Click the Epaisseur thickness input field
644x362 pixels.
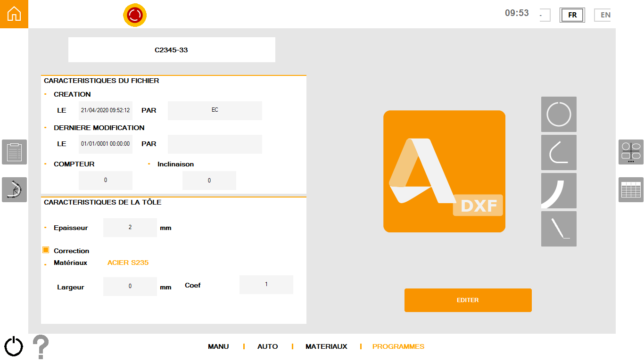pyautogui.click(x=130, y=228)
